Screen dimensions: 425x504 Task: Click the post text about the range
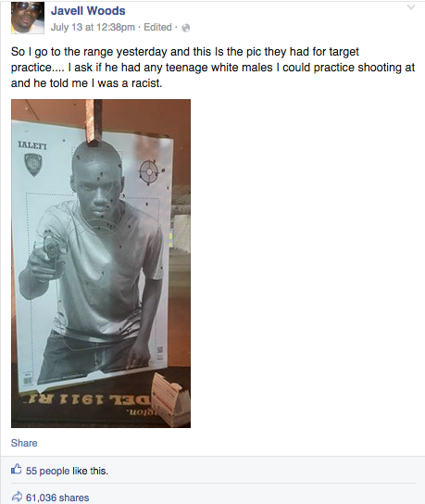pyautogui.click(x=213, y=68)
